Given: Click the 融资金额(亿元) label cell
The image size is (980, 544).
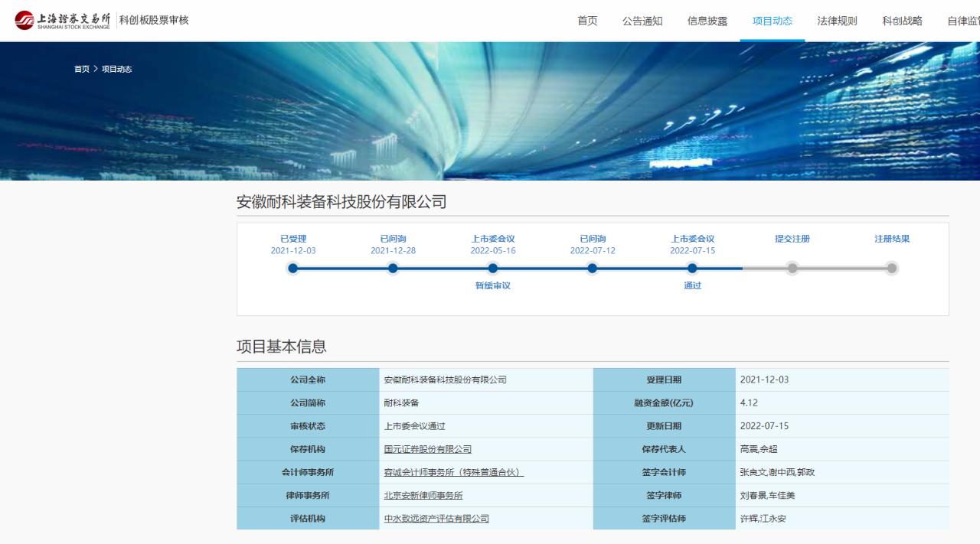Looking at the screenshot, I should coord(665,402).
